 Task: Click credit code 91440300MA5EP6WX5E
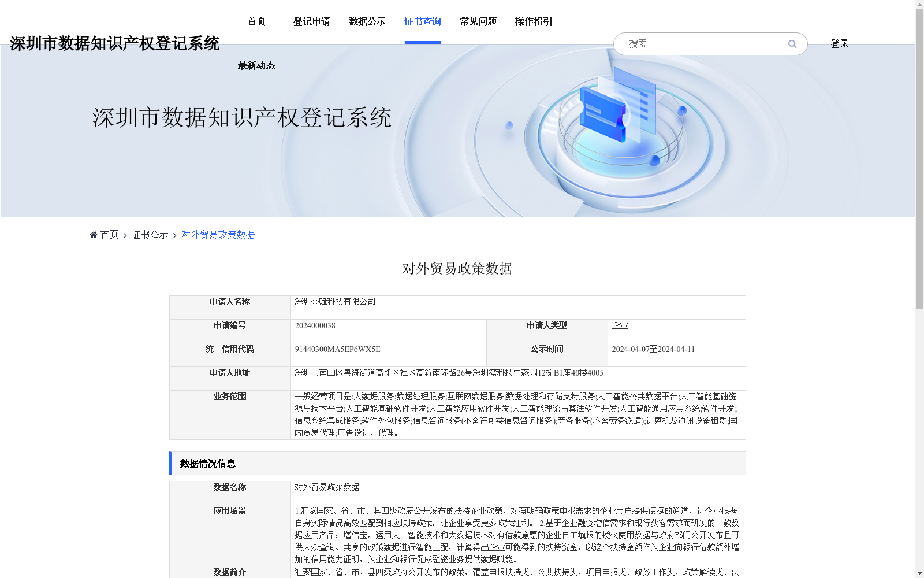pyautogui.click(x=337, y=349)
